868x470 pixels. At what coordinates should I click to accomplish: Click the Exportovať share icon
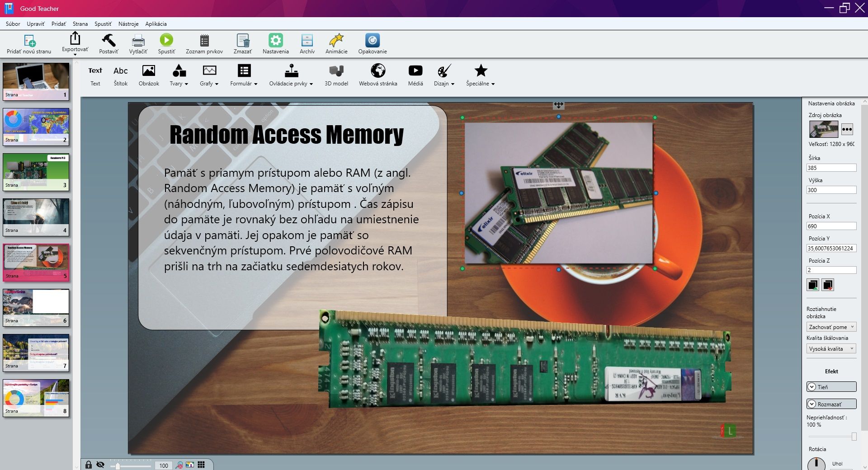(75, 39)
